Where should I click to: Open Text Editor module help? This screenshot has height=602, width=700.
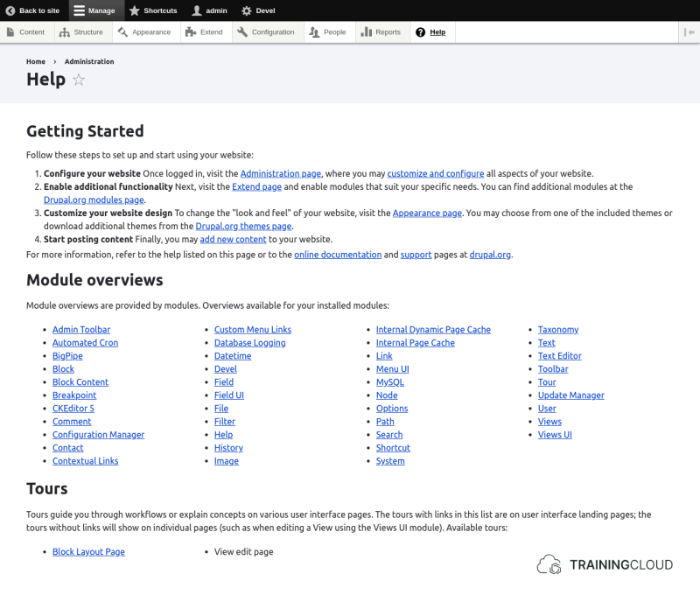click(x=560, y=356)
